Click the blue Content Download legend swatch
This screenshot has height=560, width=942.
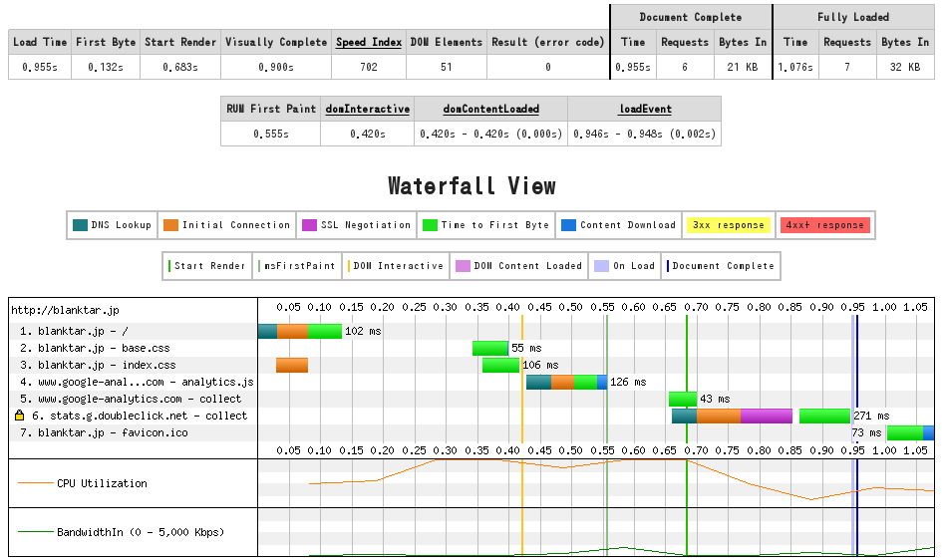(567, 225)
